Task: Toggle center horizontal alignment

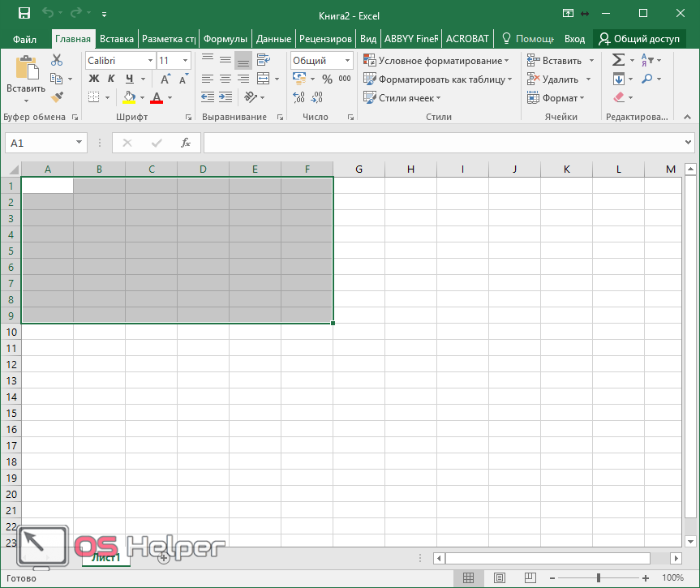Action: [225, 79]
